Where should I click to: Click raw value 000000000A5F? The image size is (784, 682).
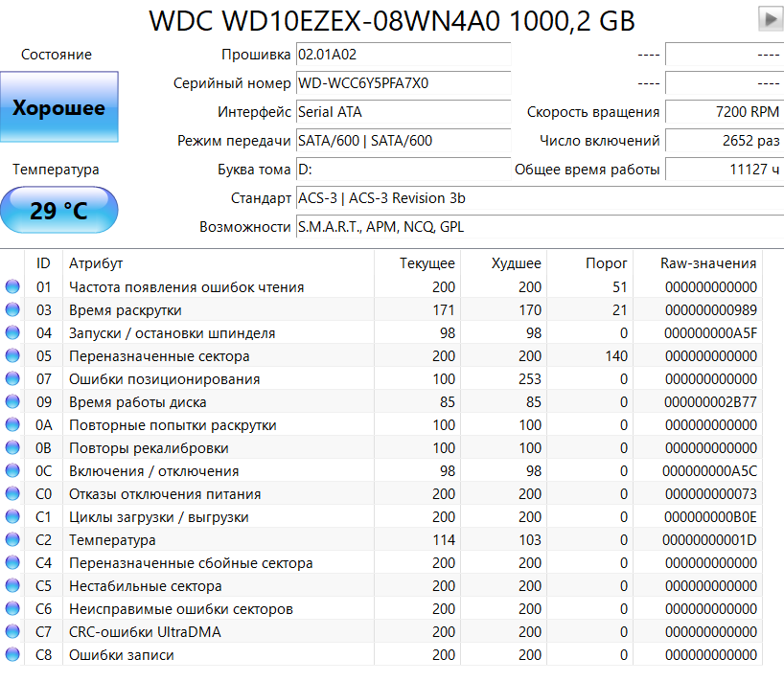pyautogui.click(x=710, y=332)
